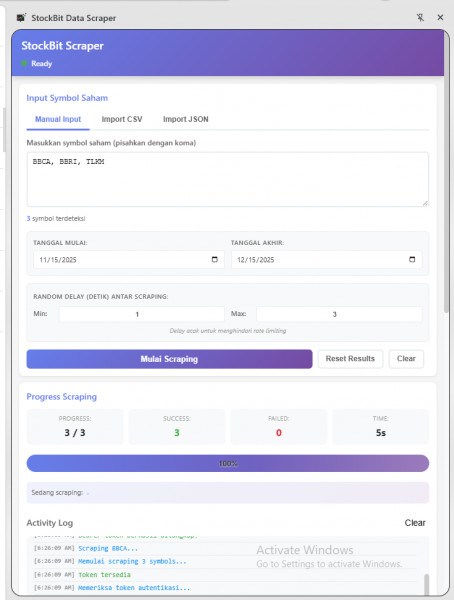Click the green Ready status indicator
Viewport: 454px width, 600px height.
point(24,64)
